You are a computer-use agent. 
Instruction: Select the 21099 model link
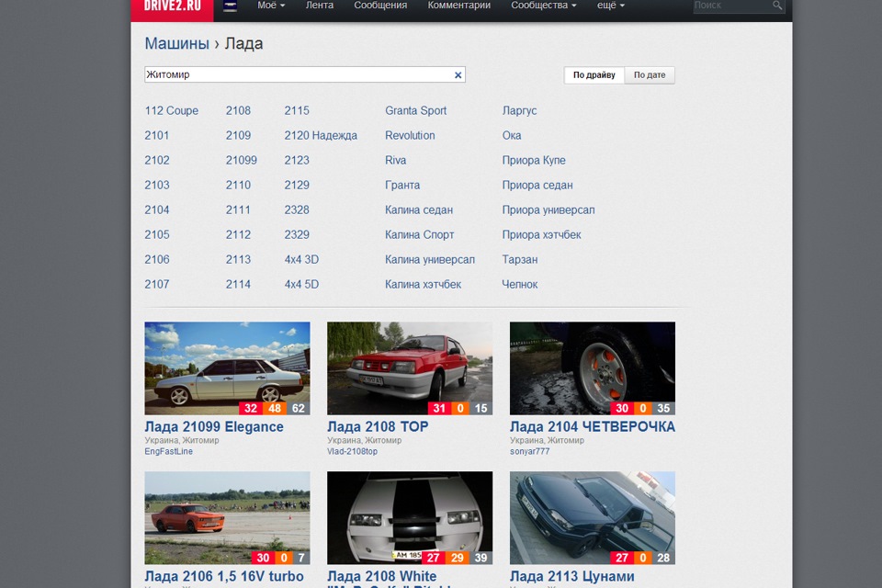[x=242, y=161]
